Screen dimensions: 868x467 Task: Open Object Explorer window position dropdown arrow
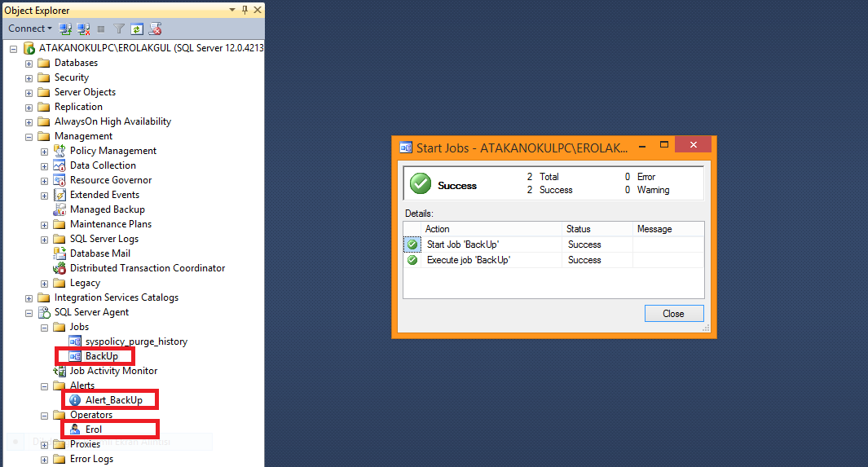pyautogui.click(x=233, y=10)
